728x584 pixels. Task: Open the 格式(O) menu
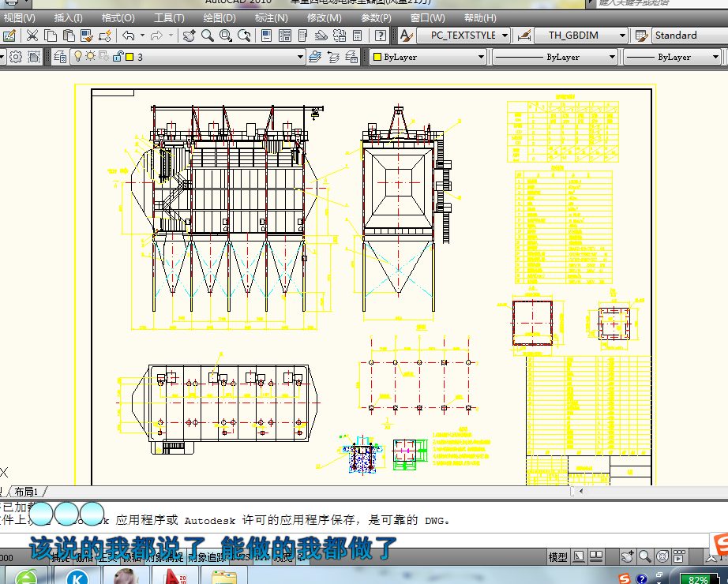point(118,18)
